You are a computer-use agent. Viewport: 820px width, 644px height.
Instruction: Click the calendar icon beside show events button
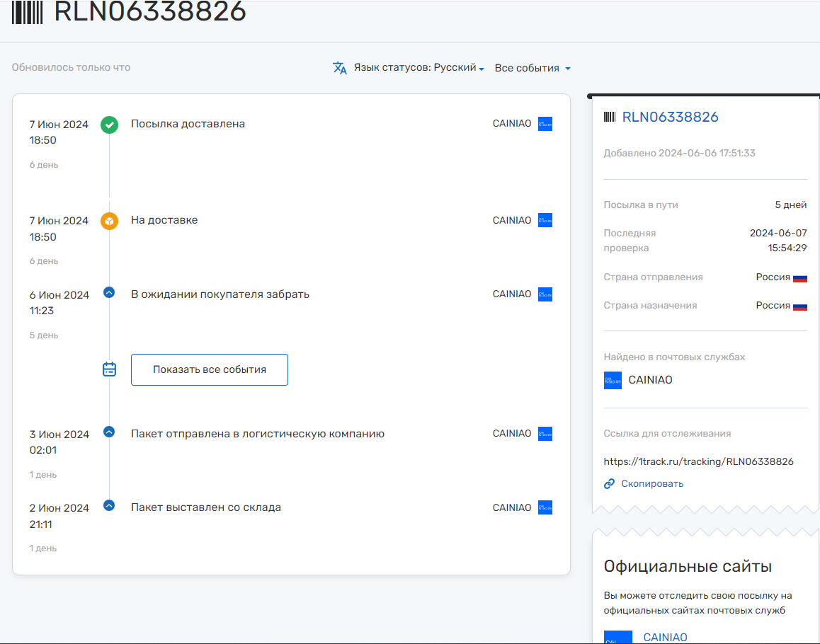[x=109, y=369]
